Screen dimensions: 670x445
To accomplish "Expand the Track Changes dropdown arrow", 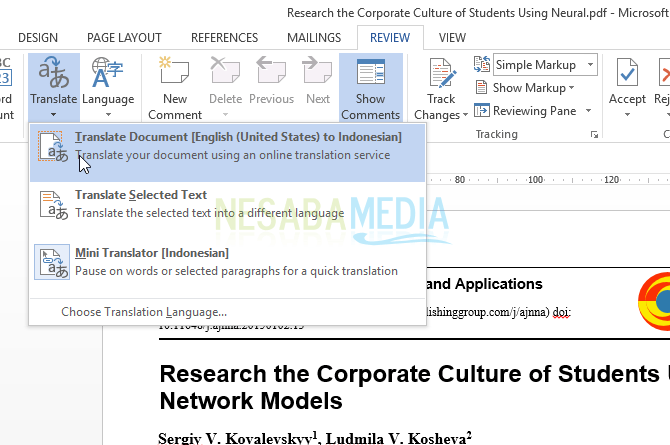I will [465, 115].
